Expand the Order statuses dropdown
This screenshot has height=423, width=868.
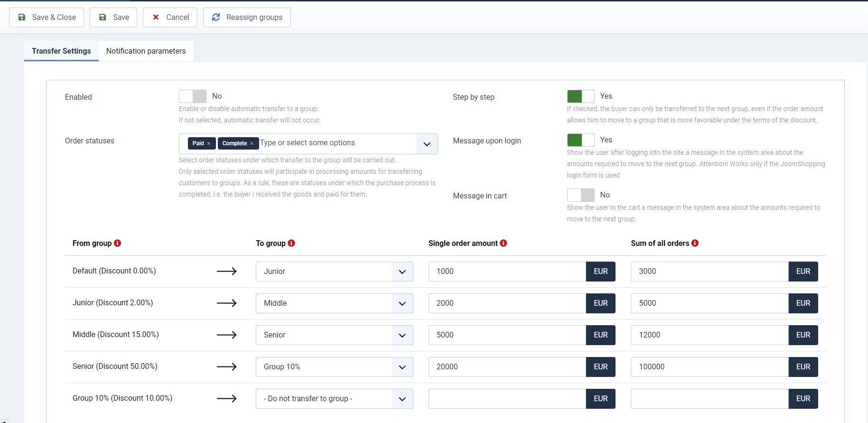(427, 144)
